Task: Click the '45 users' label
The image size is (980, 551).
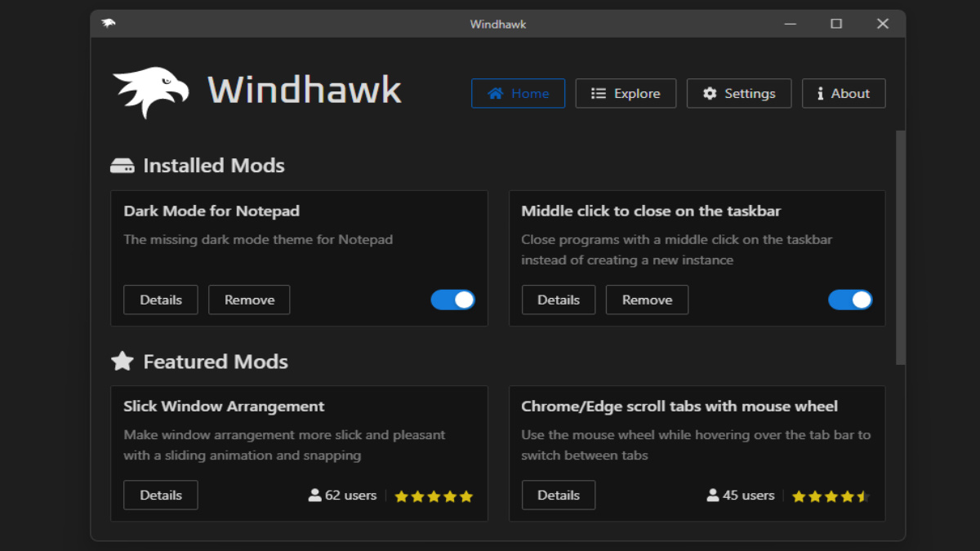Action: 749,495
